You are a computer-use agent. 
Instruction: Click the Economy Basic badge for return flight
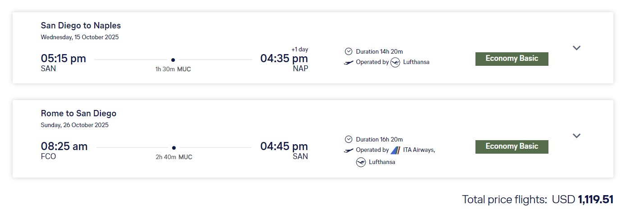(x=512, y=146)
